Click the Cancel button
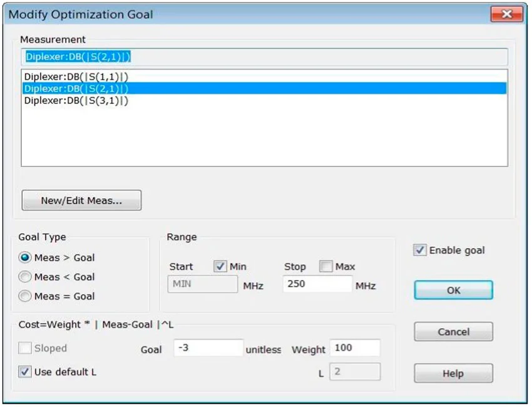 pos(453,331)
